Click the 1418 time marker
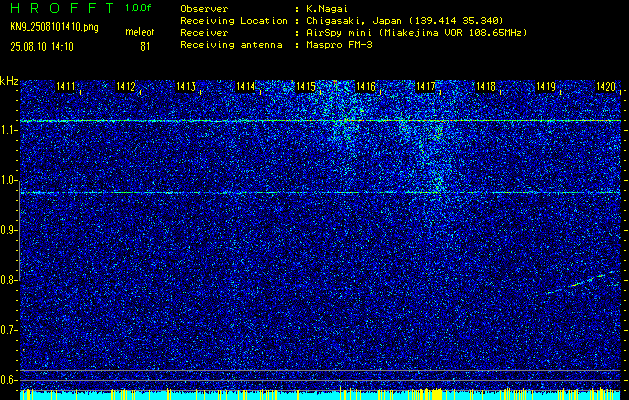The image size is (629, 400). click(x=486, y=86)
